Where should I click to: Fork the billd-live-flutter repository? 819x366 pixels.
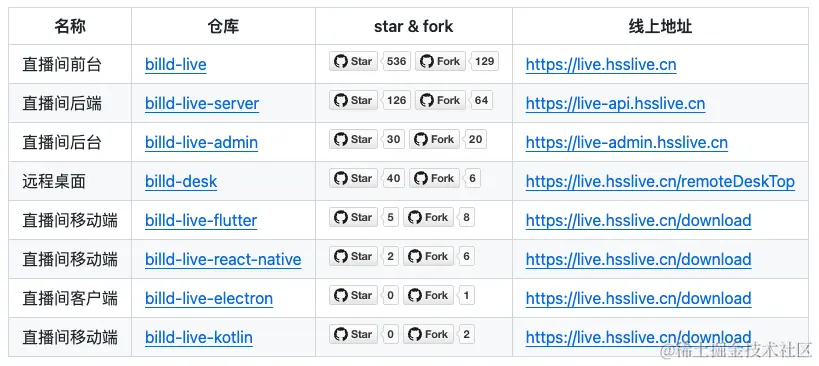click(x=428, y=217)
